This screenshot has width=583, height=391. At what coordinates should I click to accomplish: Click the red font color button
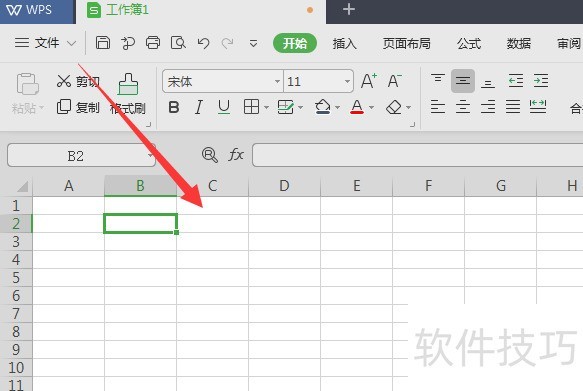357,107
